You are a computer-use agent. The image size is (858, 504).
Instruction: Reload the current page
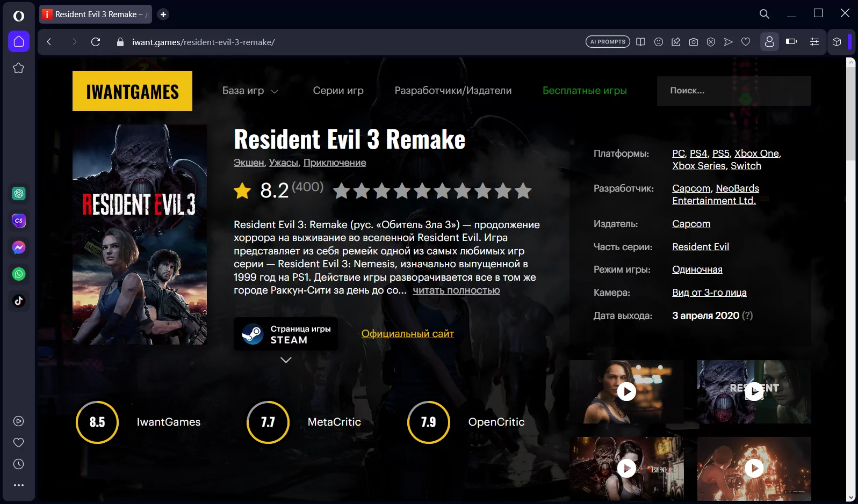96,42
